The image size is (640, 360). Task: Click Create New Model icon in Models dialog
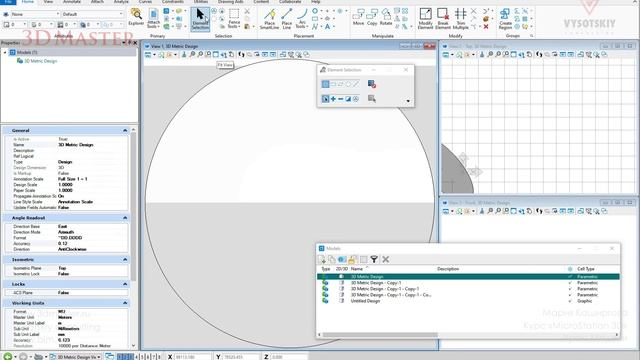[322, 259]
